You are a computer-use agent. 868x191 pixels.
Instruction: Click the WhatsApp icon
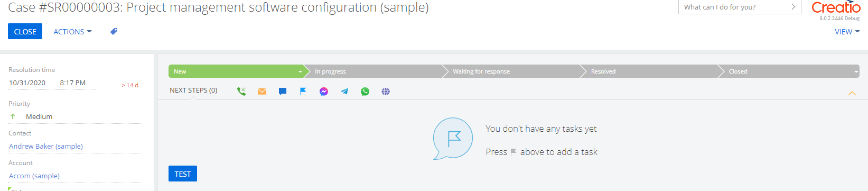[365, 92]
